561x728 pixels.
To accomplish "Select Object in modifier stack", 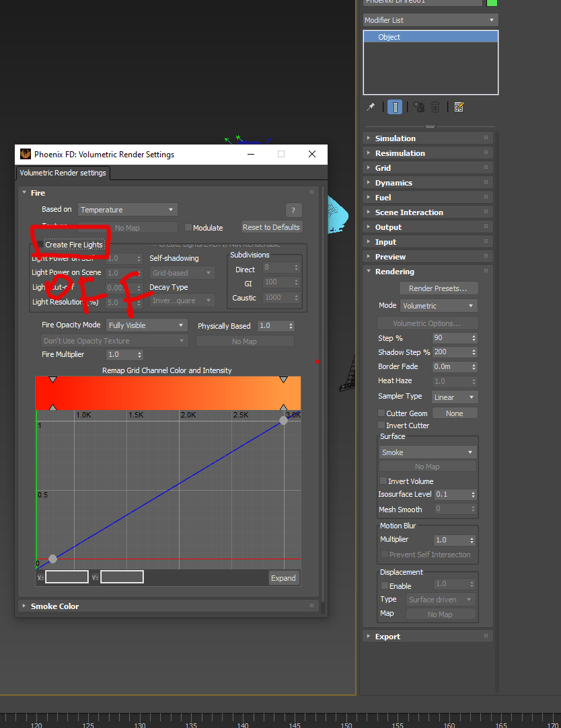I will [431, 37].
